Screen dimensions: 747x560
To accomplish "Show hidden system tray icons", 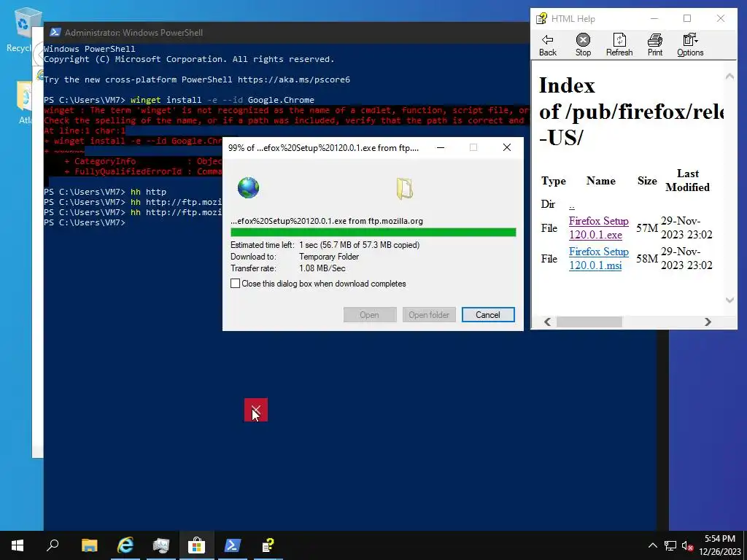I will (653, 545).
